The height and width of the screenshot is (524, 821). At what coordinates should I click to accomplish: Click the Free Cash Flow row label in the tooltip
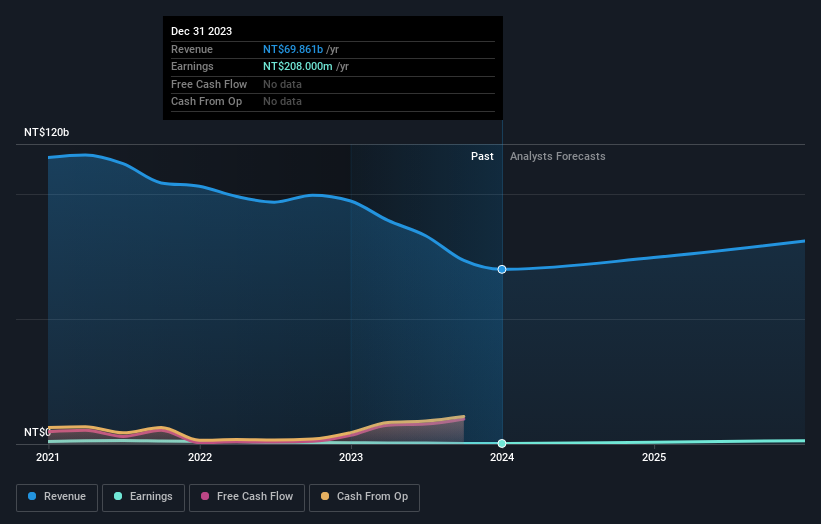pyautogui.click(x=209, y=84)
